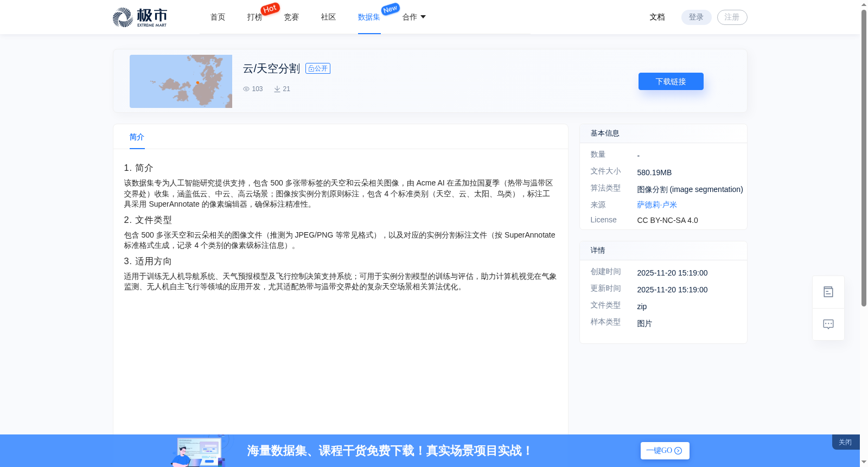Click the page vertical scrollbar thumb
868x467 pixels.
click(864, 157)
